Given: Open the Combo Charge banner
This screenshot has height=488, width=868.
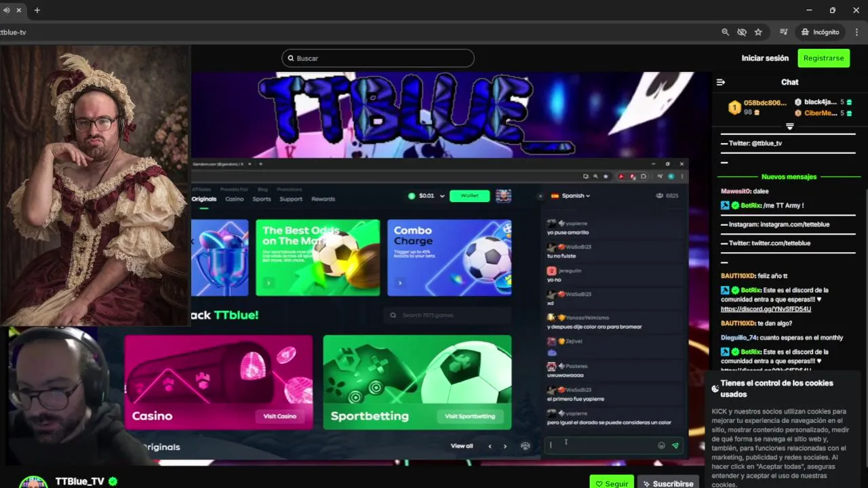Looking at the screenshot, I should coord(450,258).
